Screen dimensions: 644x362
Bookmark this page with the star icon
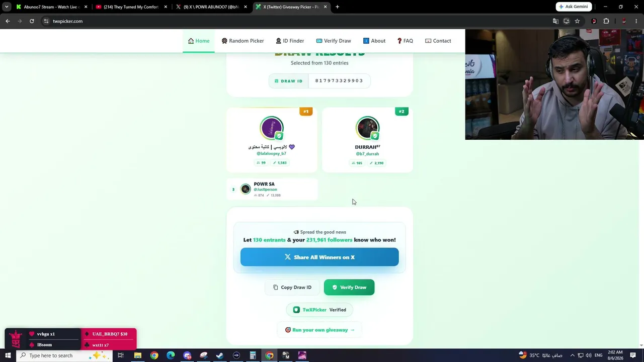[577, 21]
